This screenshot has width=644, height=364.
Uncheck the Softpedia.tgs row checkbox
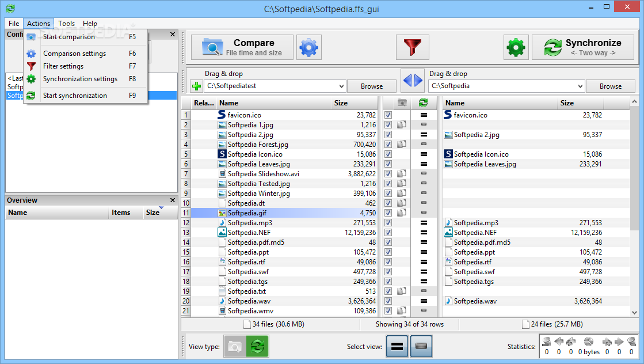click(388, 281)
